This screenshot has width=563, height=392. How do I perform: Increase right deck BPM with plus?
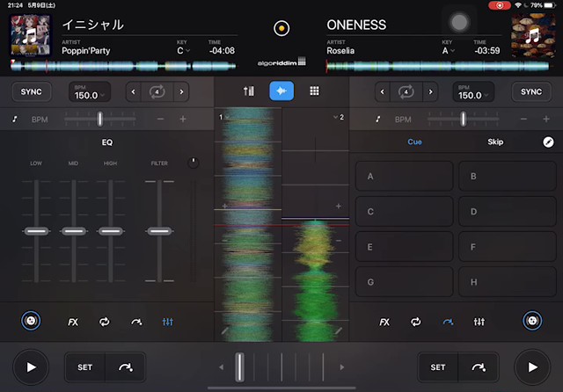546,119
